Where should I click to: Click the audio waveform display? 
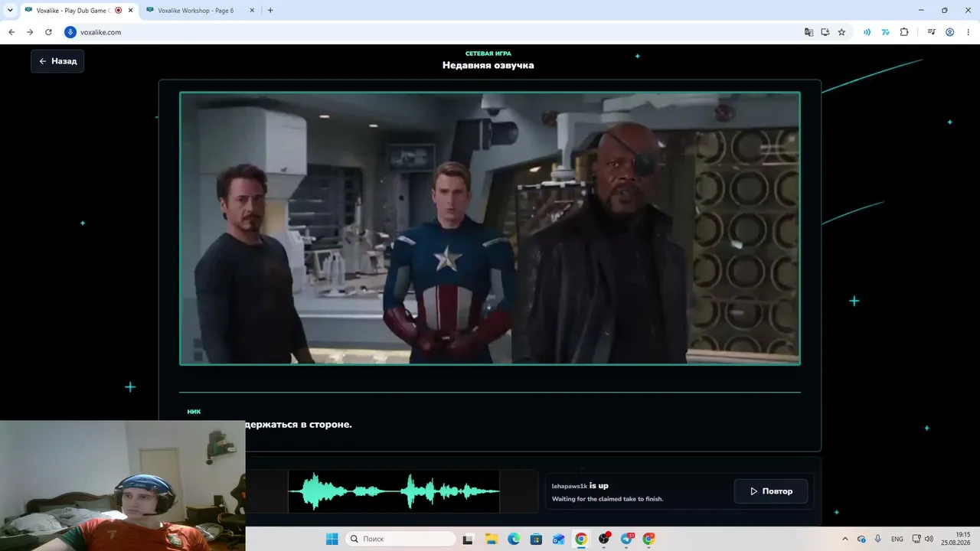pos(394,491)
